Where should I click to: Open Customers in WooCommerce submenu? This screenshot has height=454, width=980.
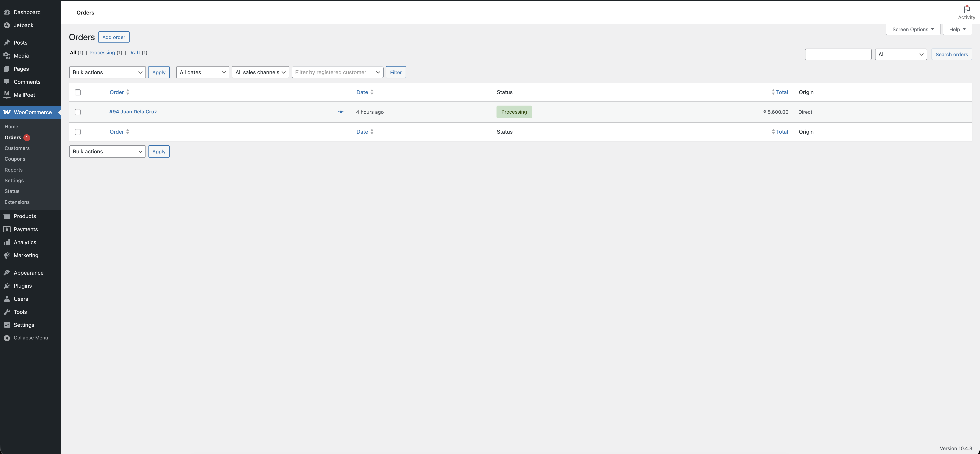[x=17, y=148]
